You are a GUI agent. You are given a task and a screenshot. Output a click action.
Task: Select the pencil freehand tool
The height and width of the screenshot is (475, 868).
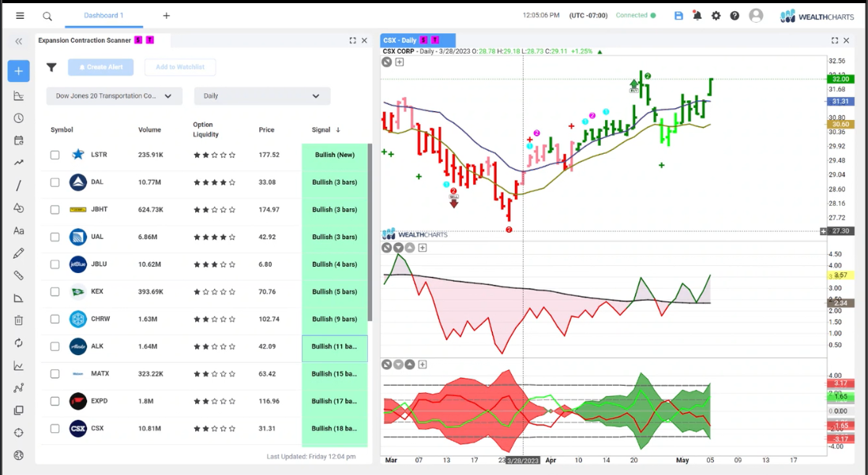(x=18, y=253)
